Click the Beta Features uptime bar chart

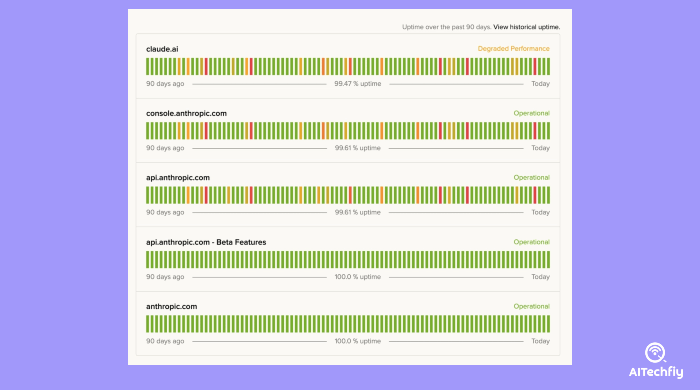pos(348,260)
